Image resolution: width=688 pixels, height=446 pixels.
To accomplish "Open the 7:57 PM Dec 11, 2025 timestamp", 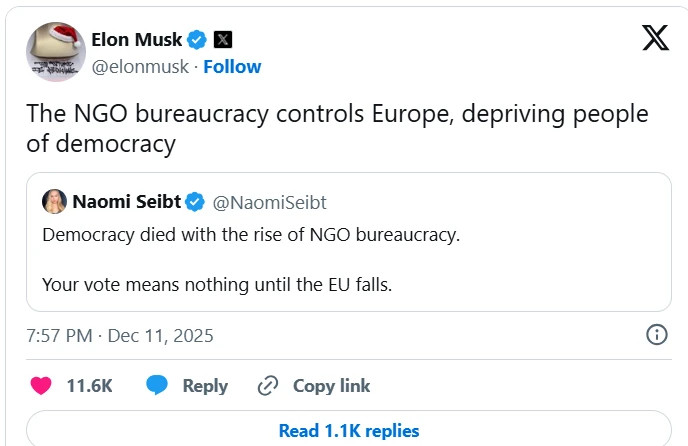I will 120,335.
